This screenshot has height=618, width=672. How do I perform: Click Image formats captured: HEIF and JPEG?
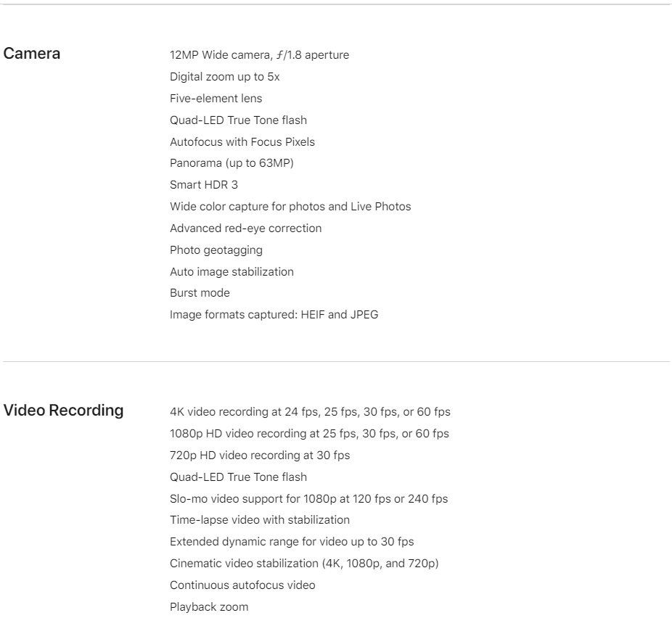point(274,315)
